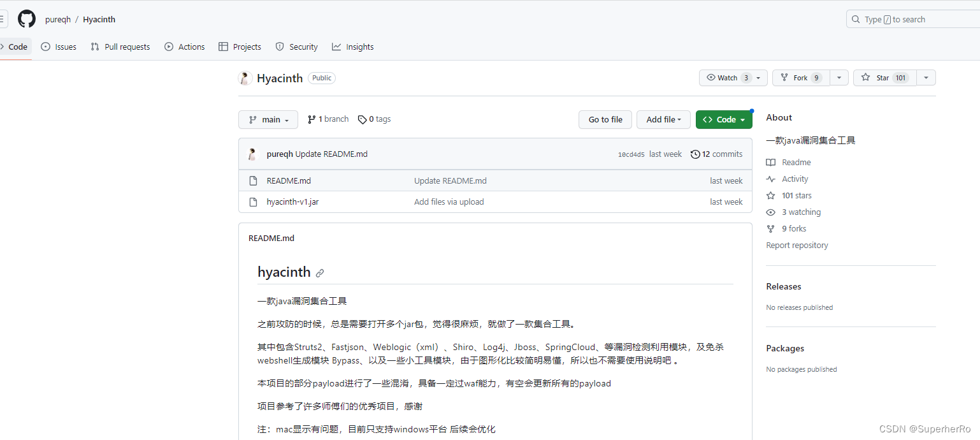Click the Security shield icon

(x=280, y=46)
